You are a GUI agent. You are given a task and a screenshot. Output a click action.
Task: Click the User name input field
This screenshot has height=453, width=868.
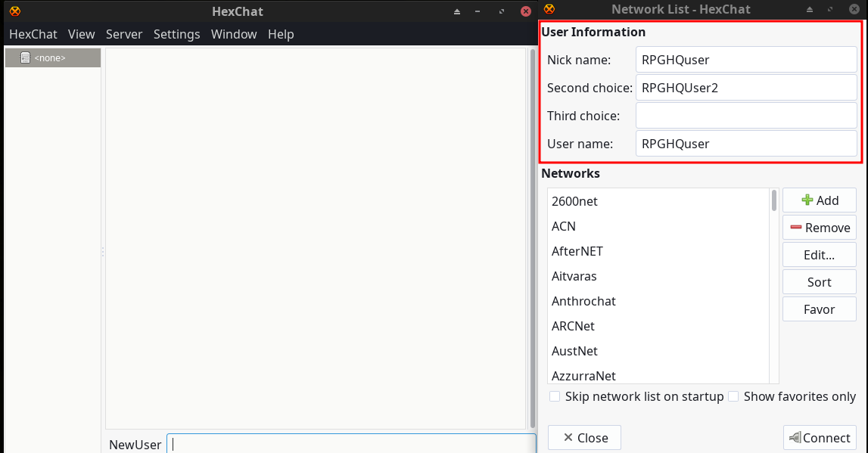coord(746,144)
